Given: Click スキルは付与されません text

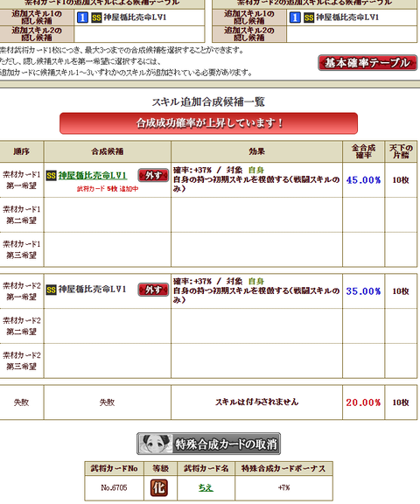Looking at the screenshot, I should 256,402.
